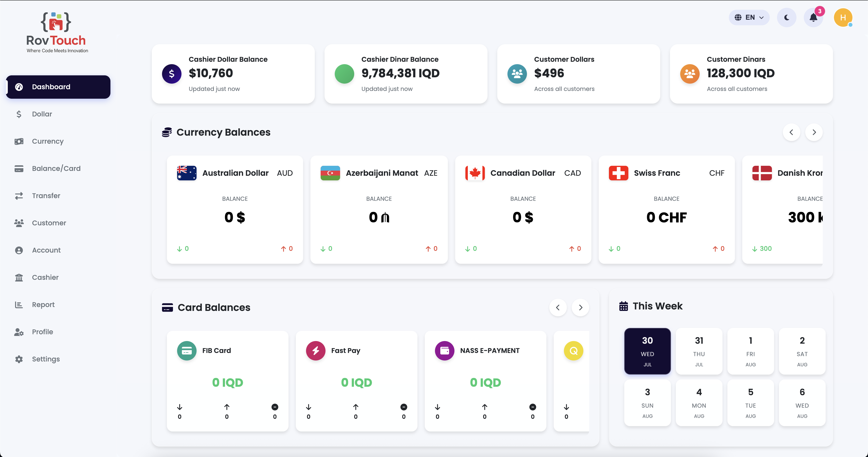Expand the EN language dropdown
The width and height of the screenshot is (868, 457).
point(749,18)
